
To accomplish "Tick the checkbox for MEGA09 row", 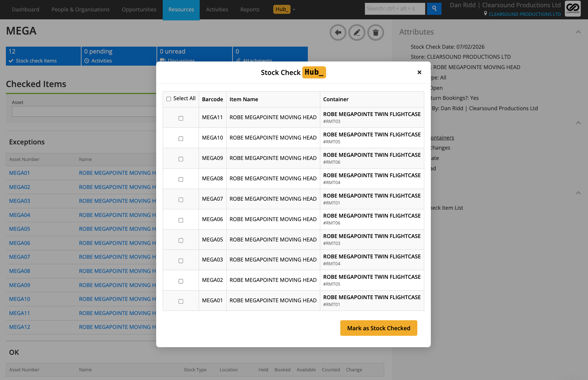I will (181, 159).
